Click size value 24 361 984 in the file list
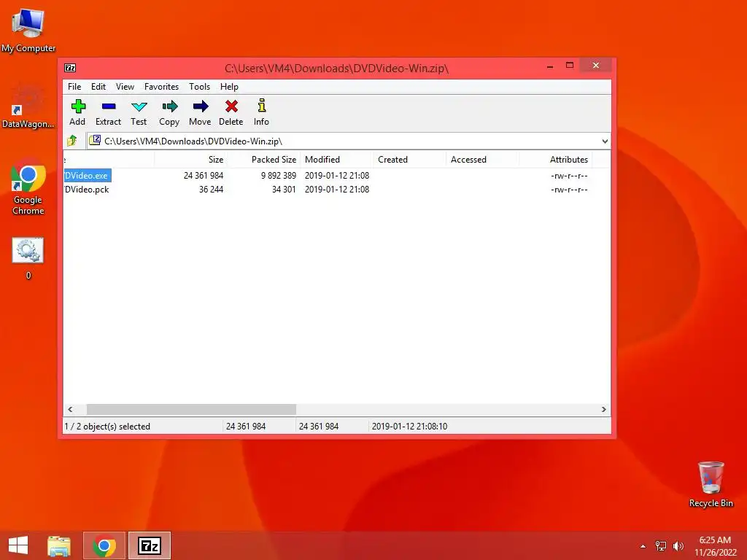 (204, 176)
